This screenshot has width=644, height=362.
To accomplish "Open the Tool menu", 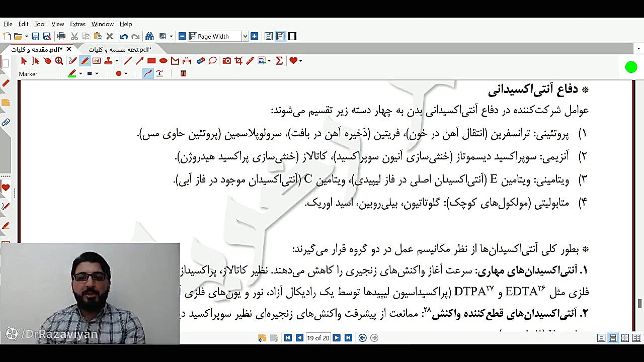I will [x=40, y=24].
